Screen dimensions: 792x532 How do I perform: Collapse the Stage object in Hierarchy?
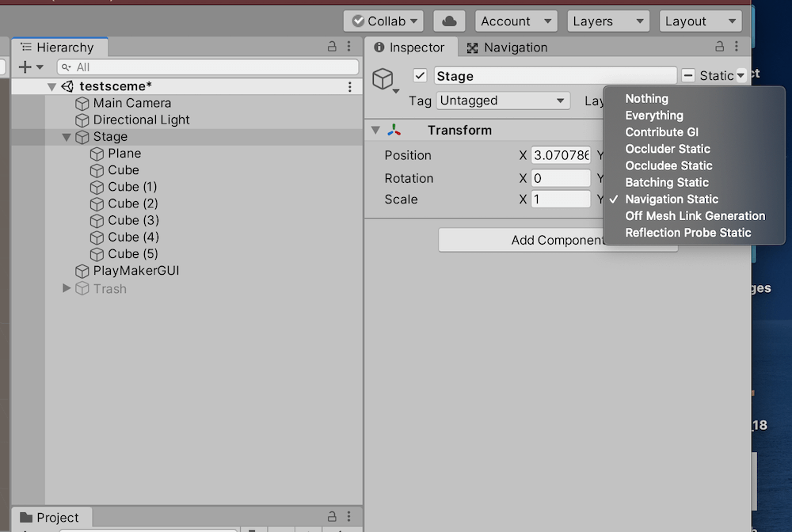pos(67,136)
